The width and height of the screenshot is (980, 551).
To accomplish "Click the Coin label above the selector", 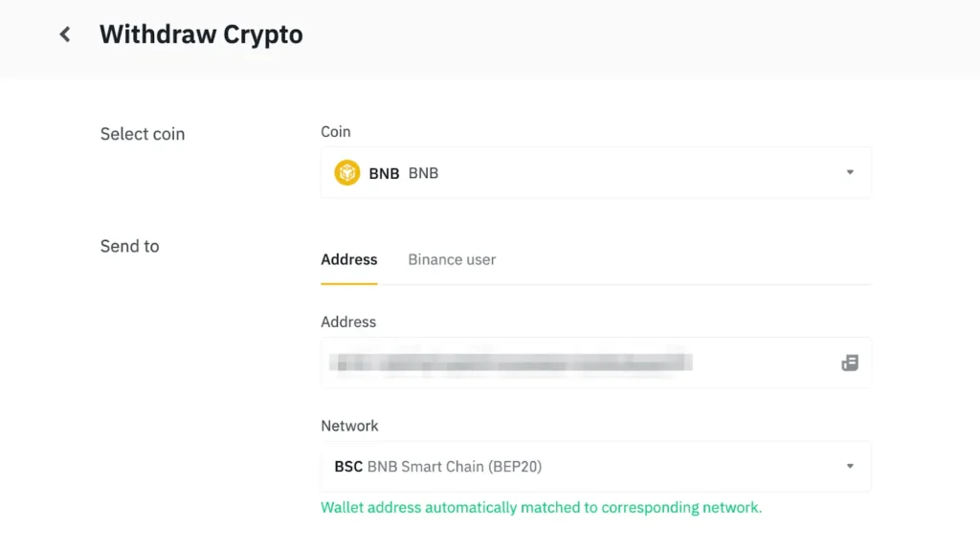I will pyautogui.click(x=336, y=132).
